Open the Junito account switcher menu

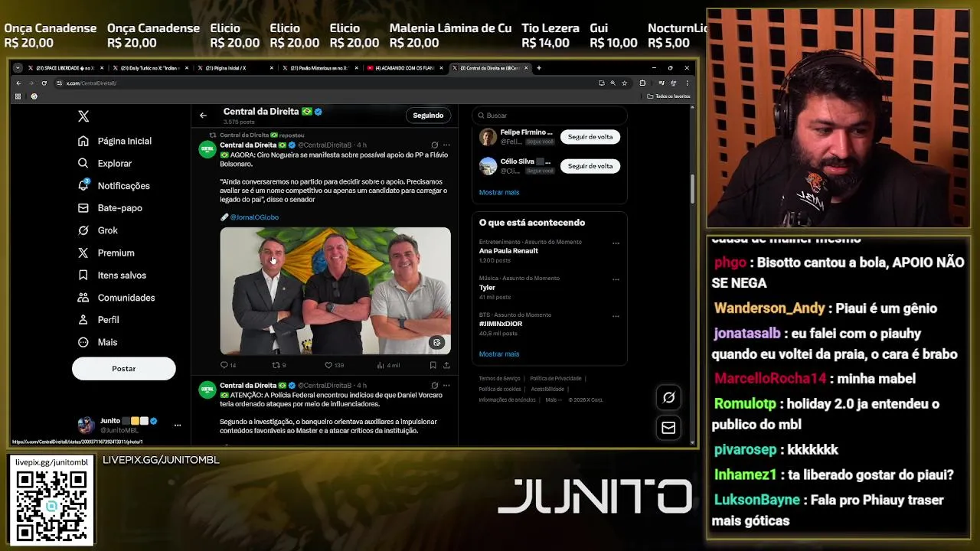(129, 425)
